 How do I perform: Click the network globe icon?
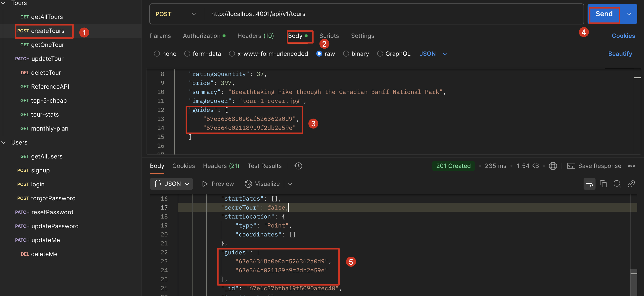point(553,166)
